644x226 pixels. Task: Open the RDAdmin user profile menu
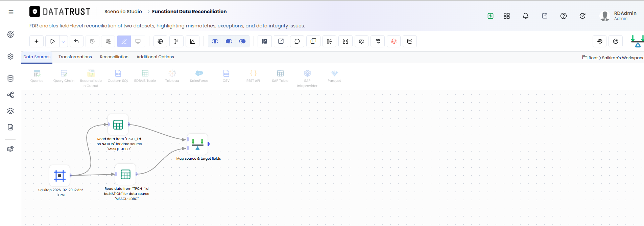(x=618, y=16)
